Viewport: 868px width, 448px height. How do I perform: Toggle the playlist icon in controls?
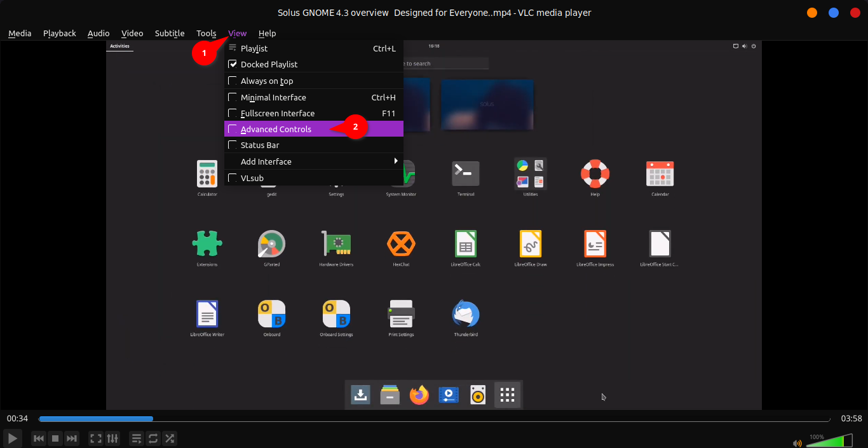pos(137,438)
